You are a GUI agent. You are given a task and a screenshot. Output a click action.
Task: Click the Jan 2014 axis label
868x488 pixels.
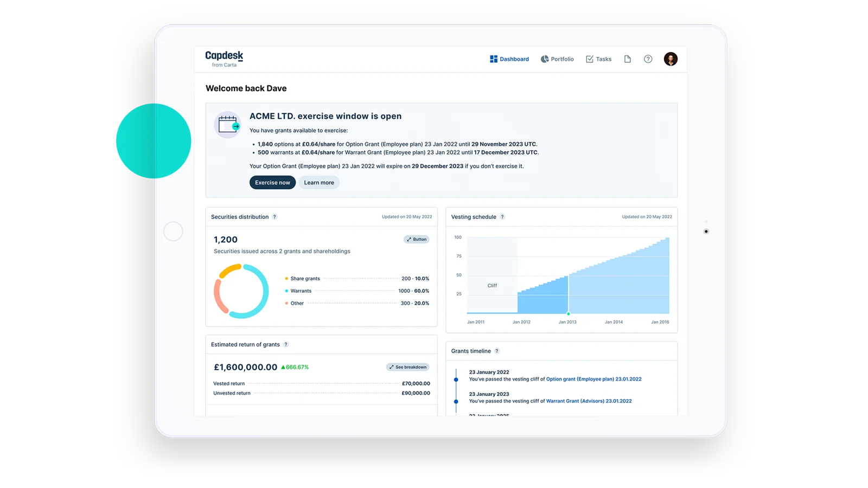(614, 322)
